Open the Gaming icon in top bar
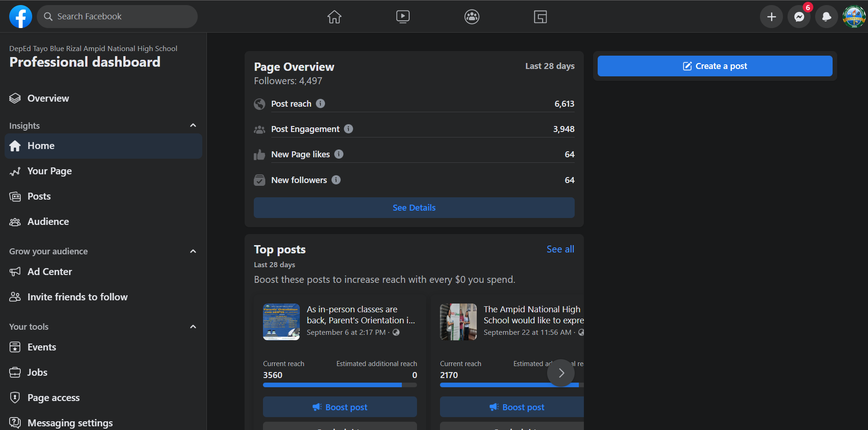The height and width of the screenshot is (430, 868). [x=540, y=17]
